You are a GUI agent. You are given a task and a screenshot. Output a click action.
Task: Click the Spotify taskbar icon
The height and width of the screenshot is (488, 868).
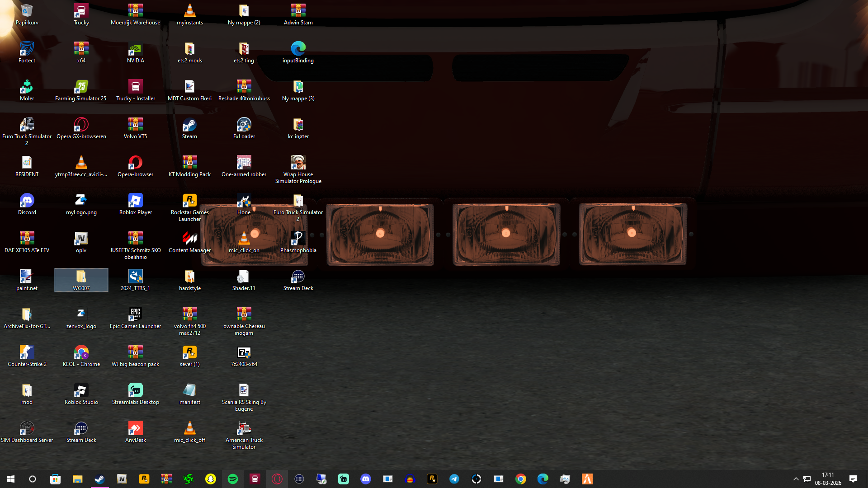(x=233, y=479)
